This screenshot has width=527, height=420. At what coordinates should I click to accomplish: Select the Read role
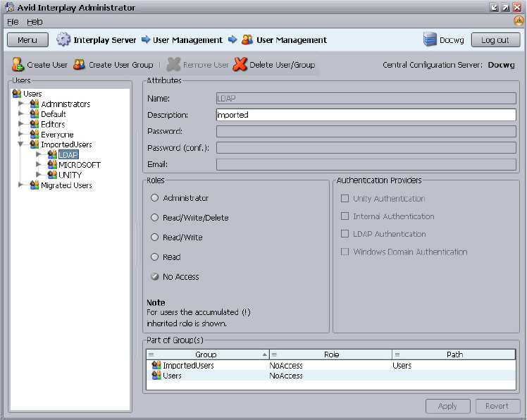pyautogui.click(x=154, y=257)
